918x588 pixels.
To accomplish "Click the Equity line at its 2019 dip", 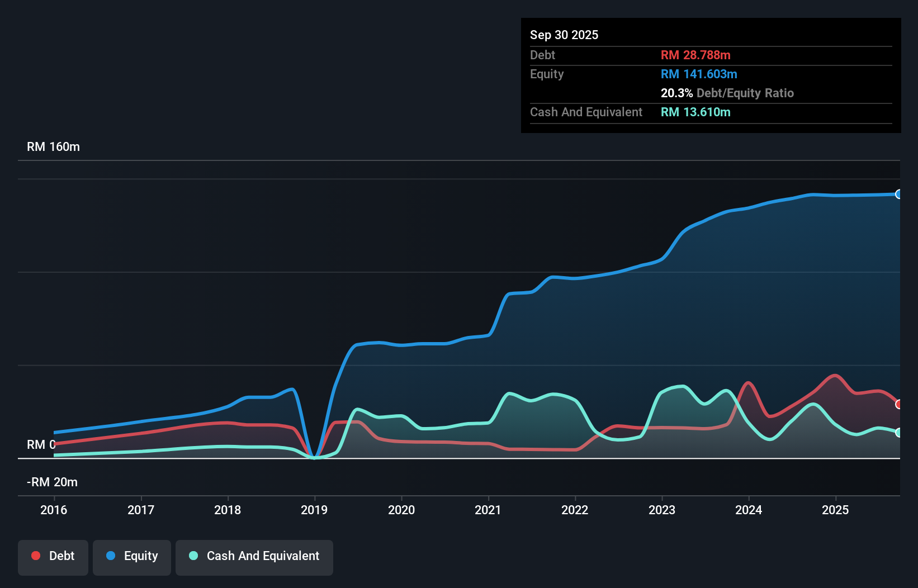I will coord(314,457).
